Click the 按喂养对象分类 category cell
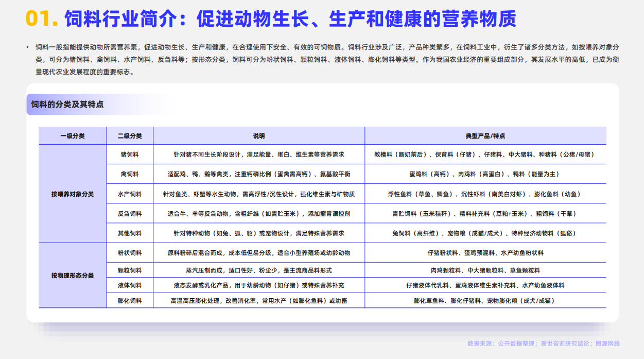Image resolution: width=644 pixels, height=359 pixels. tap(73, 194)
